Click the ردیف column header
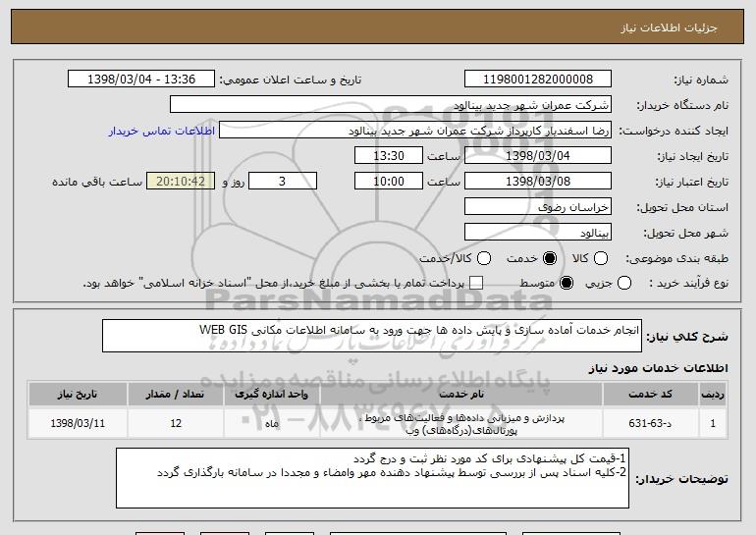This screenshot has width=756, height=535. (x=713, y=395)
